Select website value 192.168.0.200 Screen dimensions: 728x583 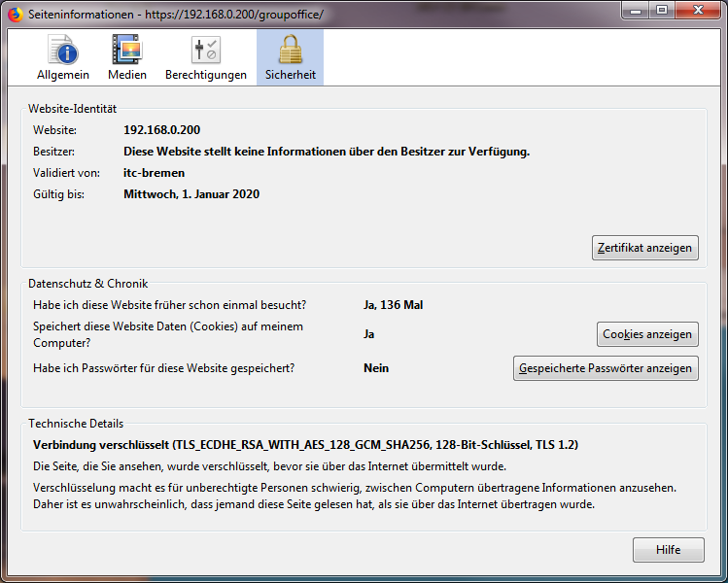pyautogui.click(x=161, y=130)
